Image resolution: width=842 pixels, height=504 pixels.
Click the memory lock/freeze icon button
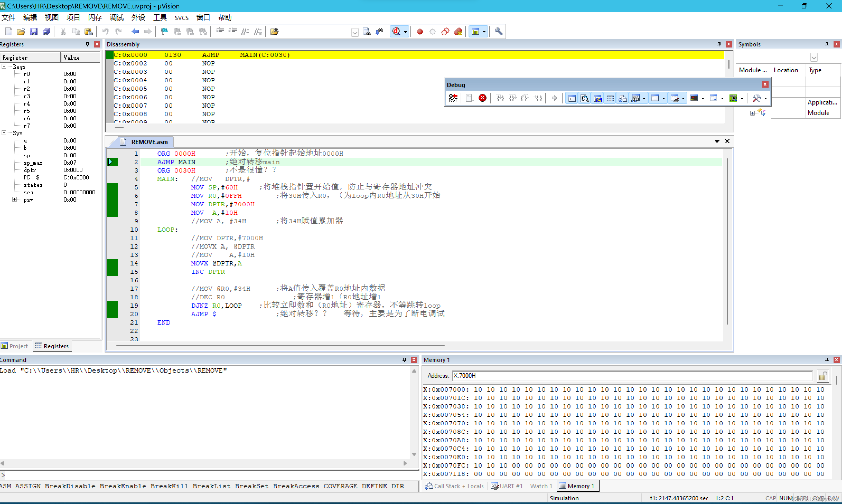[823, 375]
